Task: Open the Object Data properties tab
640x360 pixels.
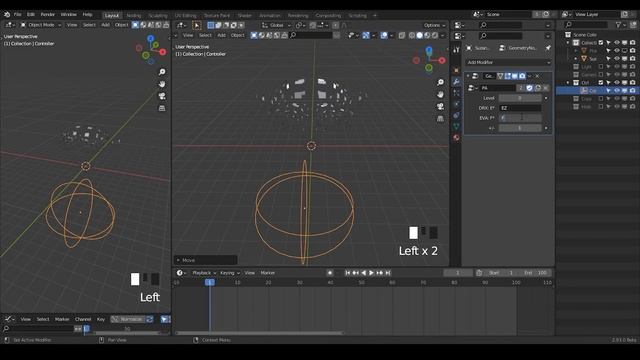Action: pyautogui.click(x=456, y=126)
